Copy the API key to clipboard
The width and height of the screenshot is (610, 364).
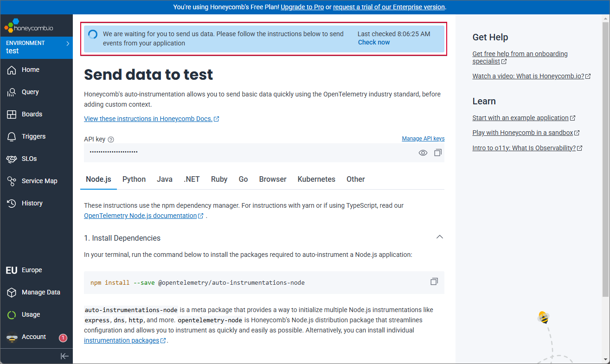437,153
